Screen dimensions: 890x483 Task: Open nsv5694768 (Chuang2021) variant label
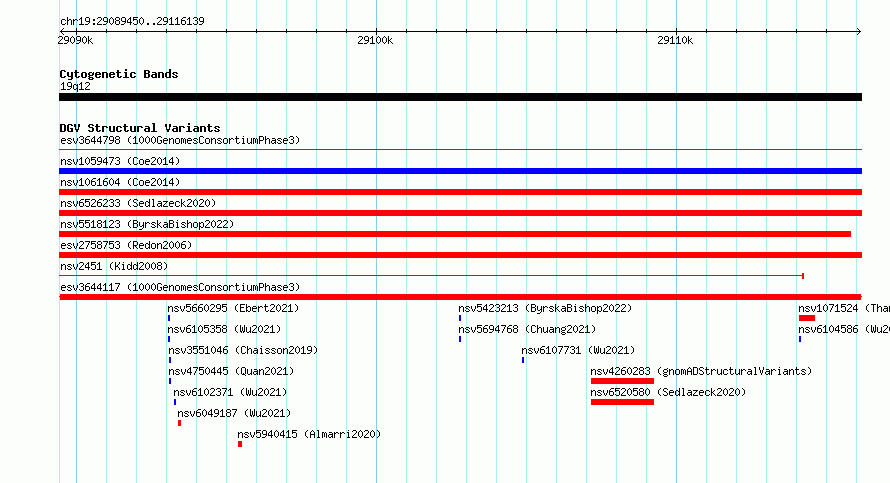point(527,329)
